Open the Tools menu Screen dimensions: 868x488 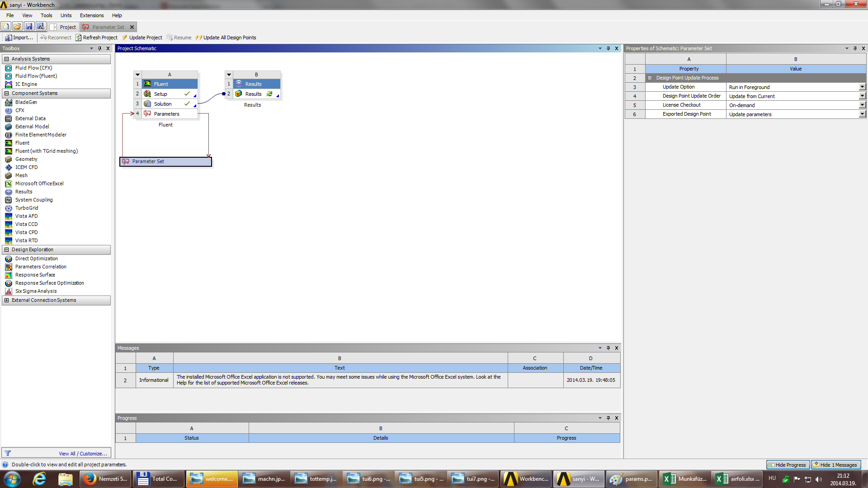click(46, 15)
